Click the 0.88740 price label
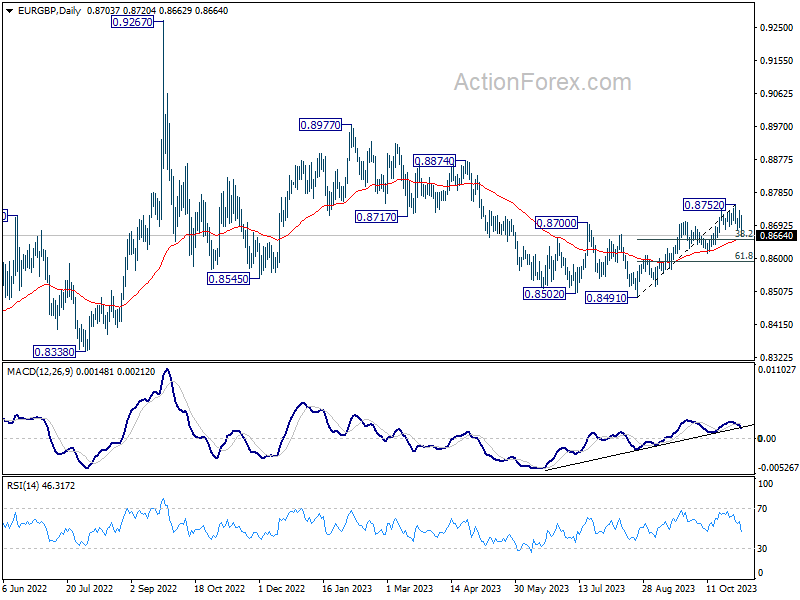 pyautogui.click(x=434, y=161)
